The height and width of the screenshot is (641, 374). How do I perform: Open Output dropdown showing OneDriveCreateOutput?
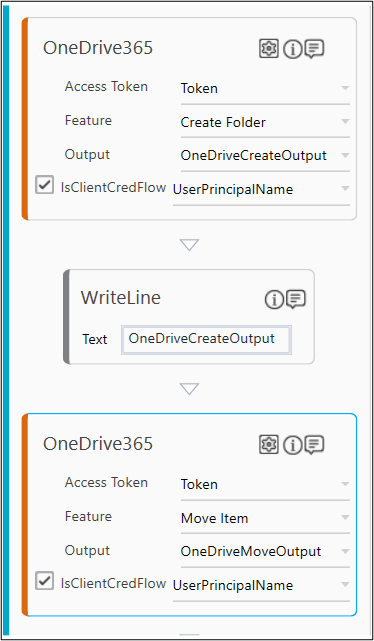click(x=265, y=156)
